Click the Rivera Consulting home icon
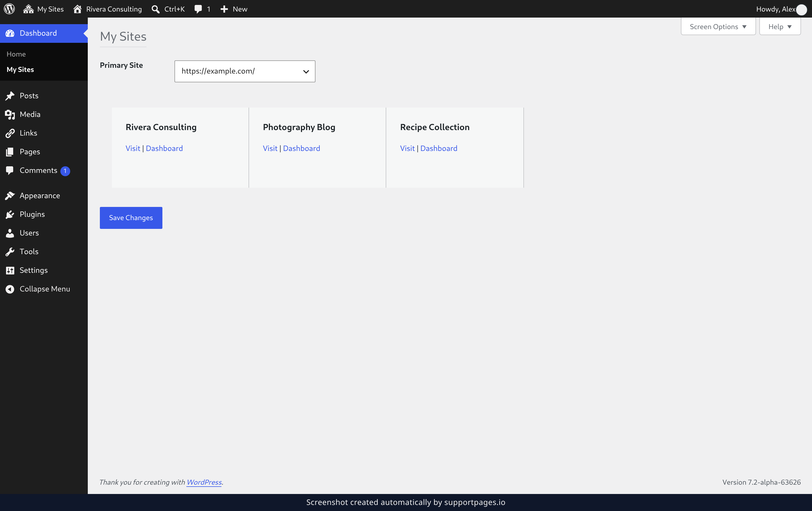Viewport: 812px width, 511px height. coord(78,9)
